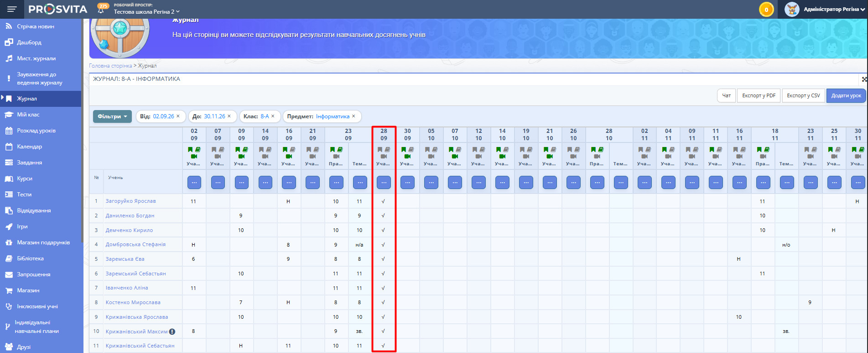Screen dimensions: 868x353
Task: Open the hamburger menu icon
Action: (x=12, y=9)
